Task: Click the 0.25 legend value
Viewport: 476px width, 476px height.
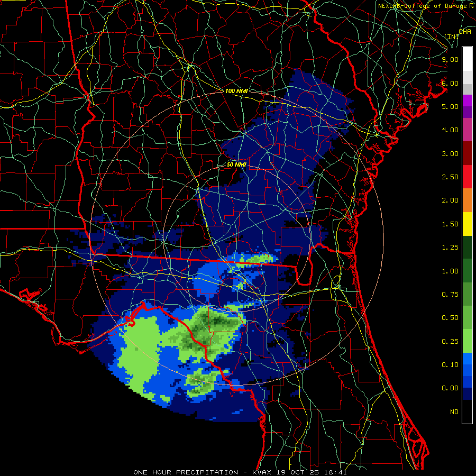Action: coord(450,342)
